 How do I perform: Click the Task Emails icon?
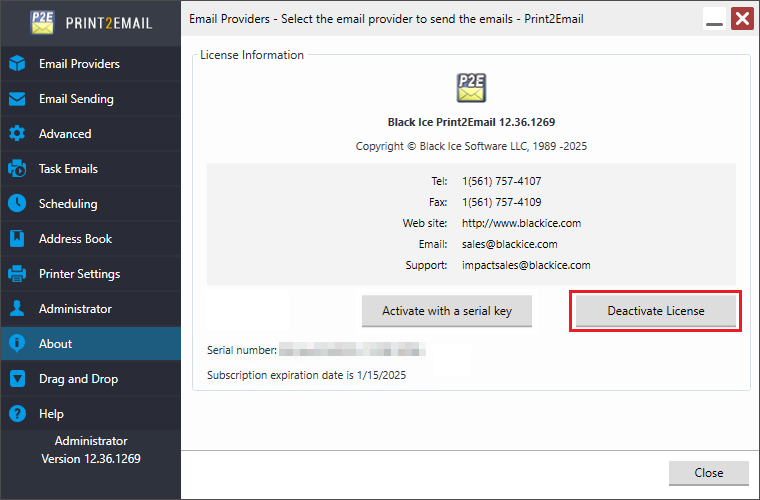point(17,169)
